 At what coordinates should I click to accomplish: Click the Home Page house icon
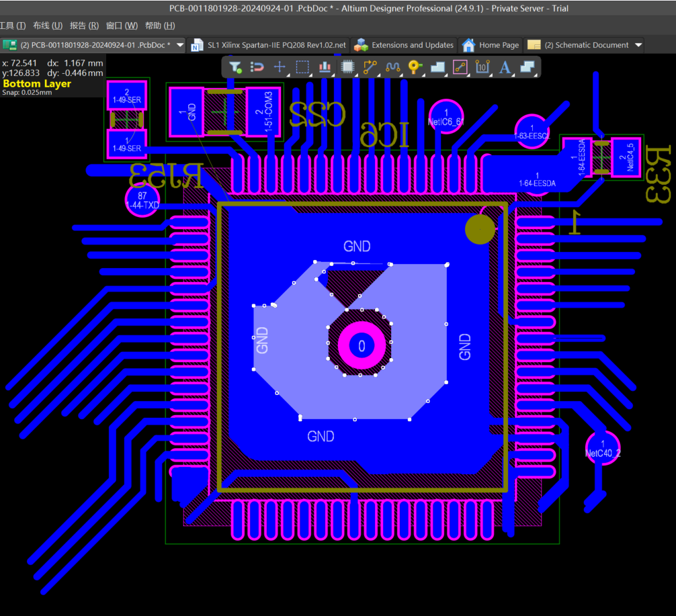coord(468,45)
